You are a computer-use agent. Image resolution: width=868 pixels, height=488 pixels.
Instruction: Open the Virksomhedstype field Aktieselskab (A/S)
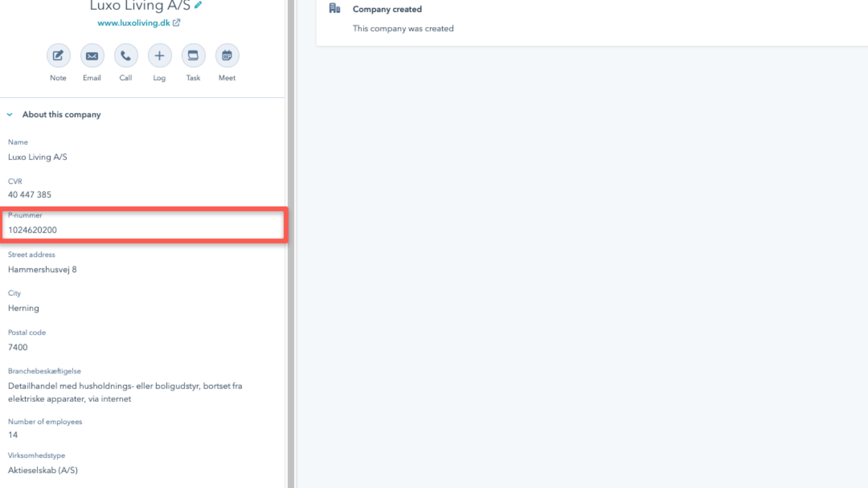[x=43, y=470]
